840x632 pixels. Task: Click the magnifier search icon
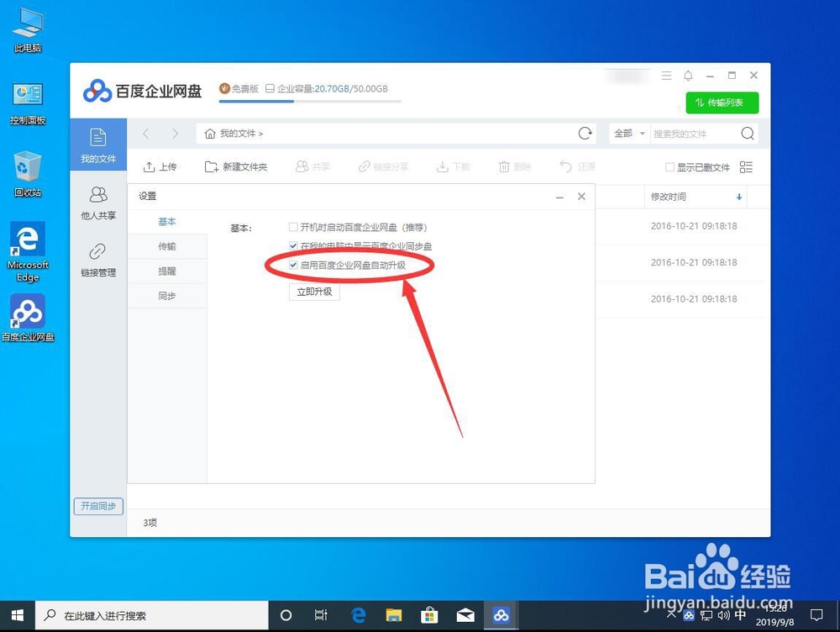click(748, 134)
